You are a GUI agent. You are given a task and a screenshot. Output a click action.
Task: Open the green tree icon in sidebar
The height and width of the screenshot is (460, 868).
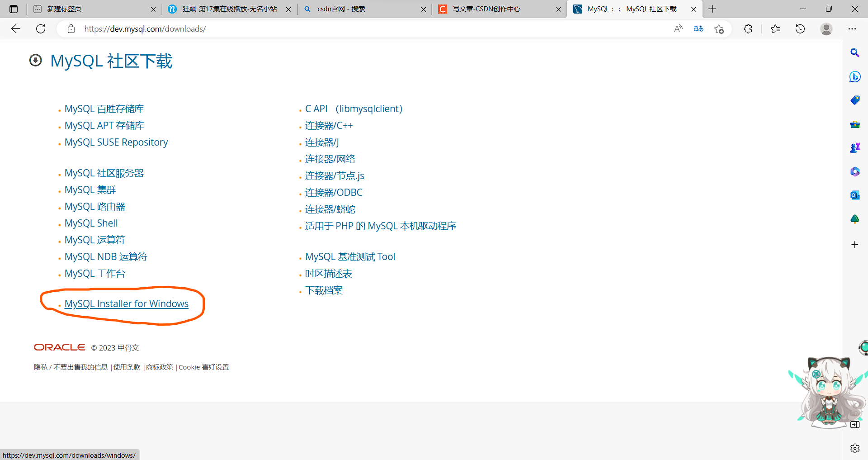tap(855, 219)
